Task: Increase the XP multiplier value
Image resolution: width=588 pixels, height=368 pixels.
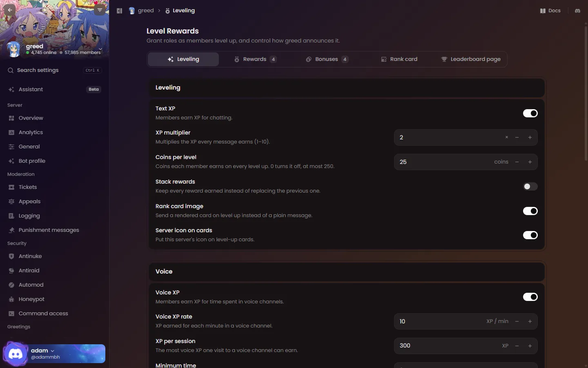Action: (530, 137)
